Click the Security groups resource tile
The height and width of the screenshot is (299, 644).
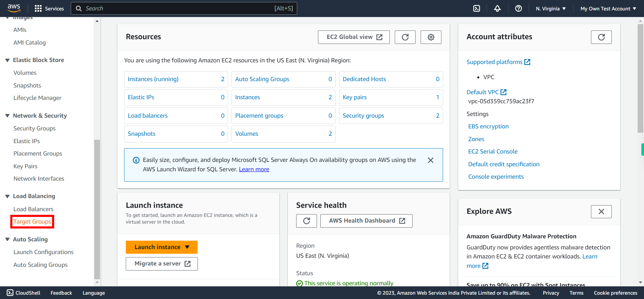391,116
